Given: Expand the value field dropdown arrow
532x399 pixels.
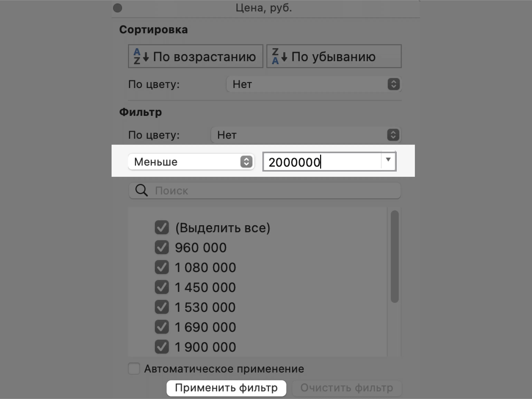Looking at the screenshot, I should point(388,160).
